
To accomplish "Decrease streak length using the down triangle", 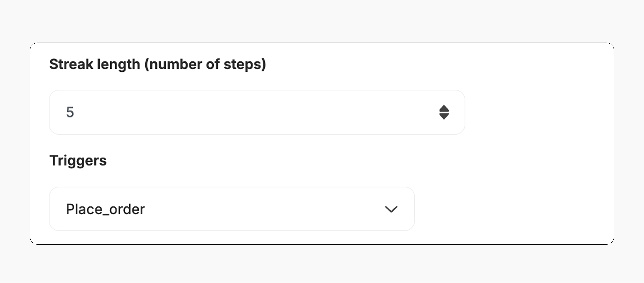I will pos(444,116).
